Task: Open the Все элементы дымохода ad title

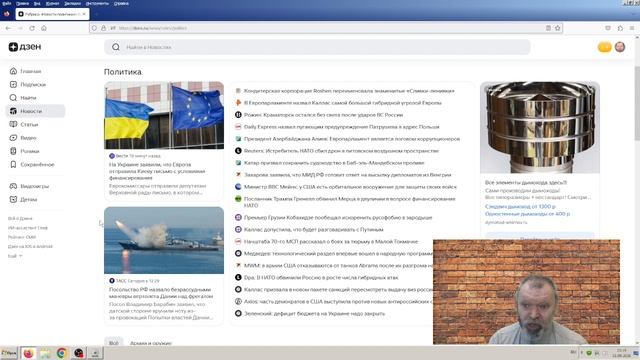Action: coord(526,182)
